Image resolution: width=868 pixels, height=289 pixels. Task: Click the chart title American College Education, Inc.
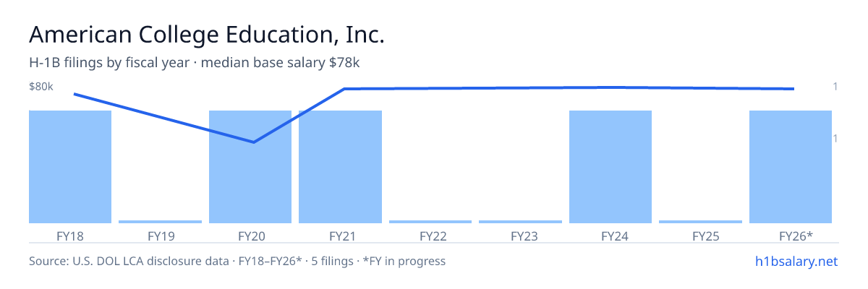click(x=206, y=35)
